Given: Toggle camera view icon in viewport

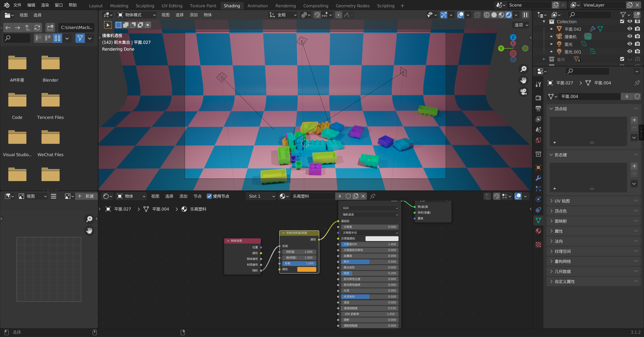Looking at the screenshot, I should (x=524, y=92).
